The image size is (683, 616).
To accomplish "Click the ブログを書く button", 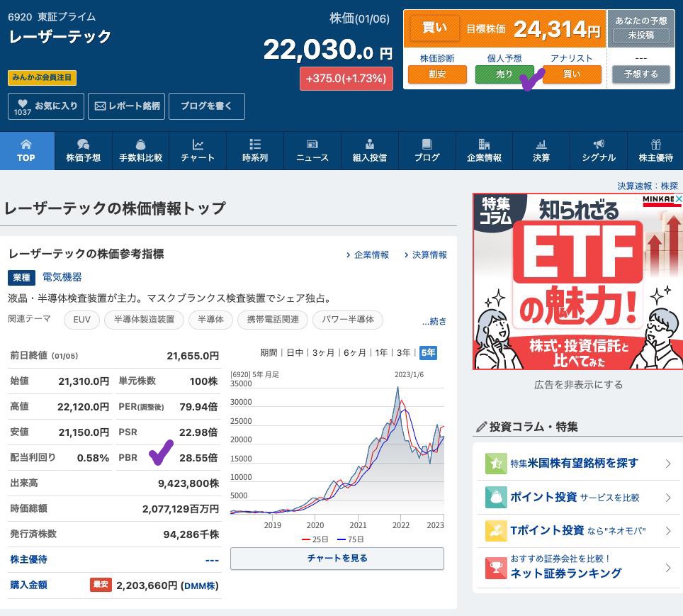I will click(x=206, y=106).
